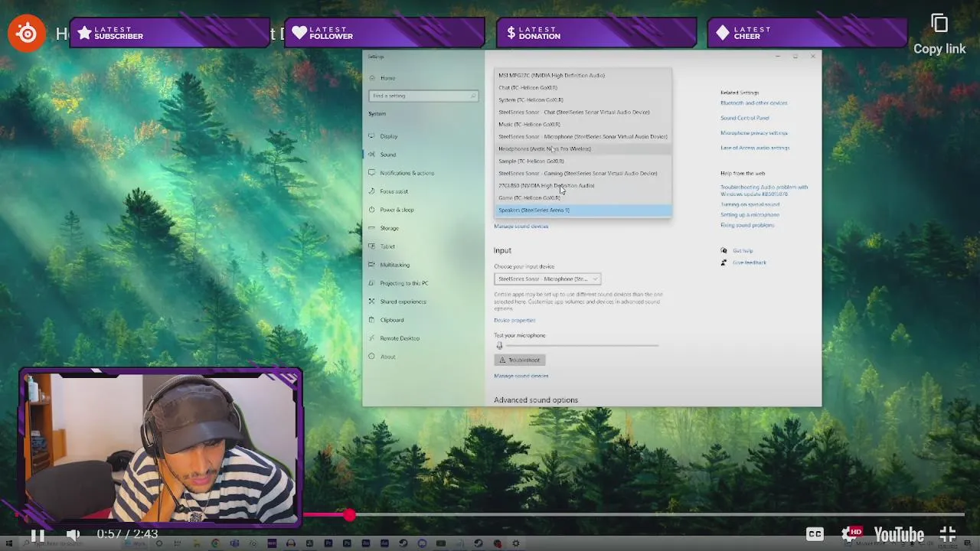Choose SteelSeries Sonar - Microphone in output list
980x551 pixels.
[x=583, y=136]
